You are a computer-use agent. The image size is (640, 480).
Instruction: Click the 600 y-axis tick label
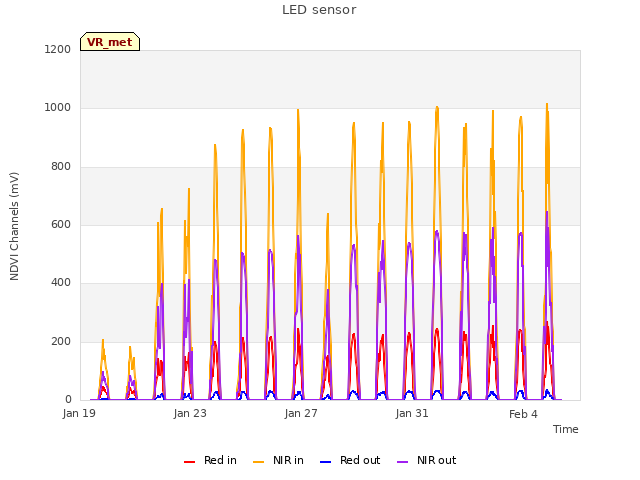coord(61,224)
